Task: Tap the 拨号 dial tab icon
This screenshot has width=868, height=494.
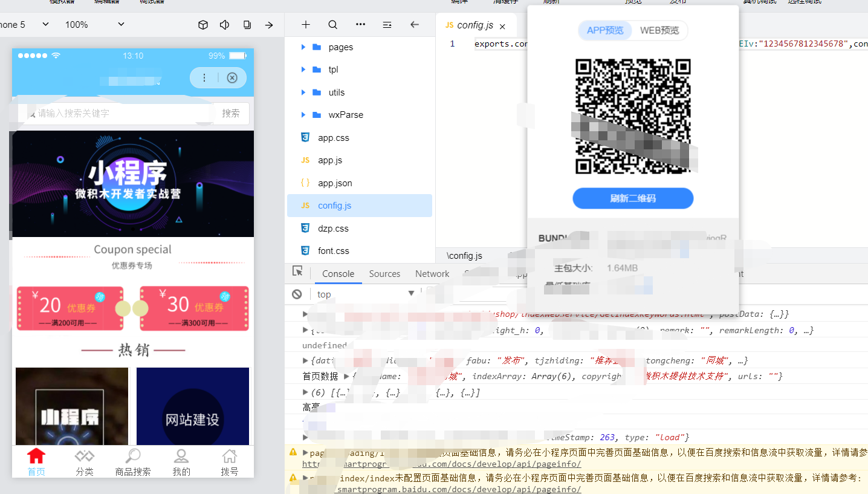Action: 230,456
